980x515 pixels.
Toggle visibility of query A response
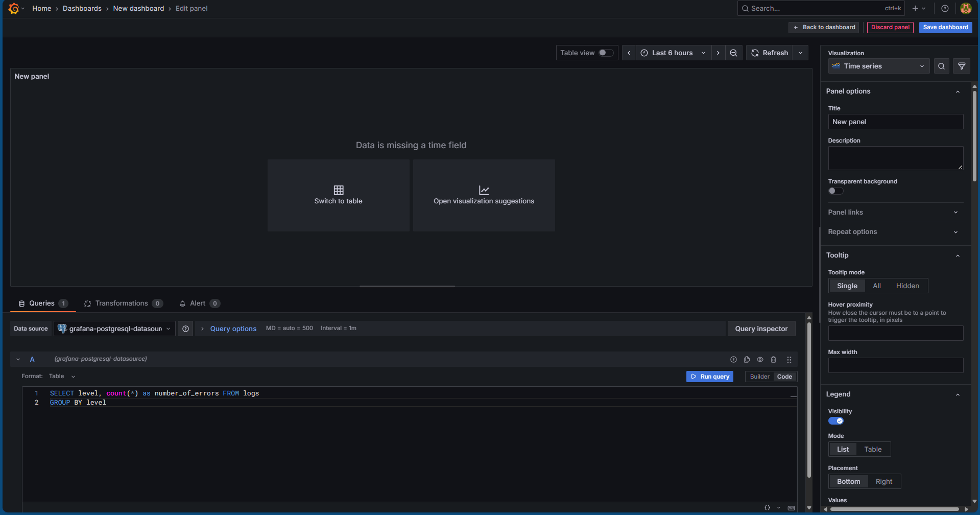(760, 359)
